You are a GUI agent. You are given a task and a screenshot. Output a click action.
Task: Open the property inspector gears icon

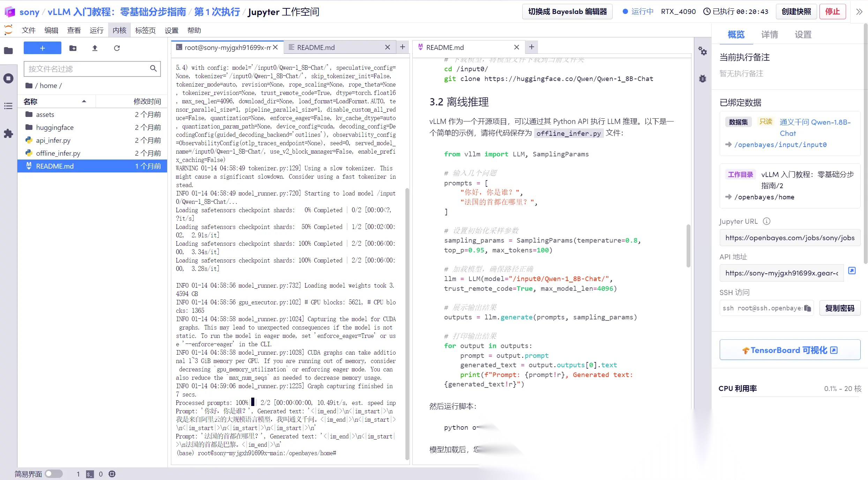point(703,51)
